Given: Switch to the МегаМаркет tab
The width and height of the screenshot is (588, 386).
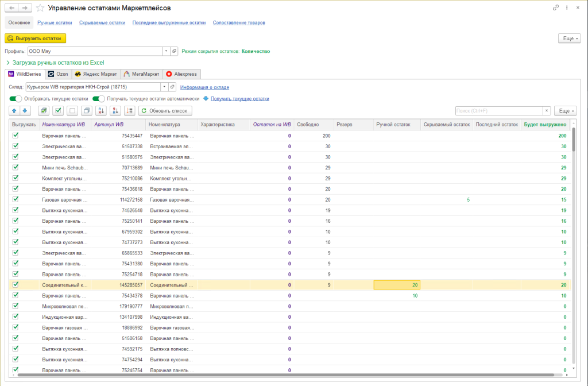Looking at the screenshot, I should 141,74.
